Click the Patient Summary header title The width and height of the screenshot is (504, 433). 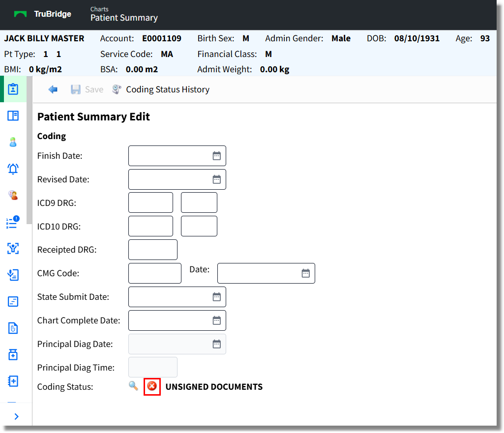[x=124, y=18]
